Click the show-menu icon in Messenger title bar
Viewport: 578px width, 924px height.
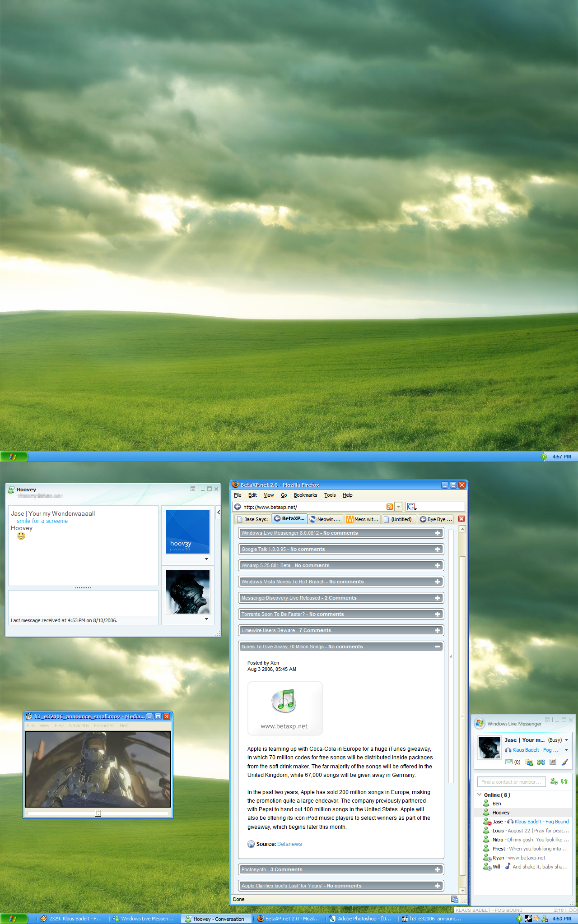547,720
